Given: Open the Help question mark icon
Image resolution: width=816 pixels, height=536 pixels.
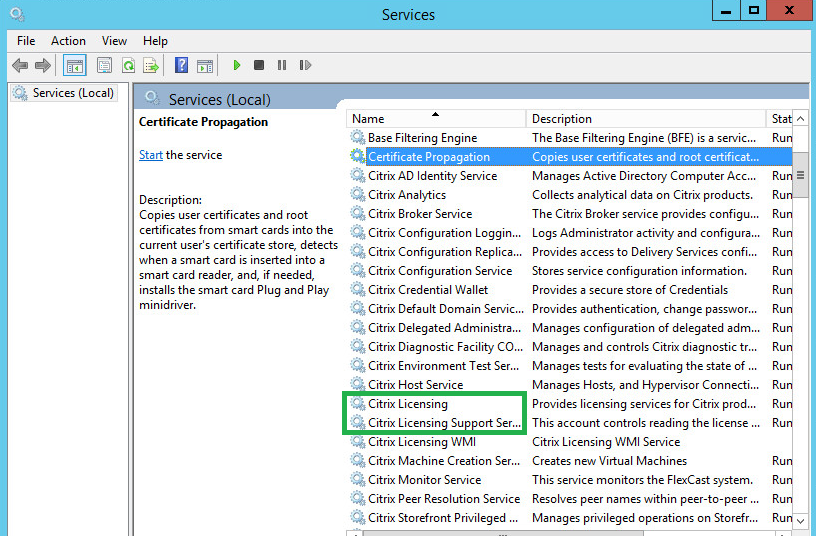Looking at the screenshot, I should 181,66.
